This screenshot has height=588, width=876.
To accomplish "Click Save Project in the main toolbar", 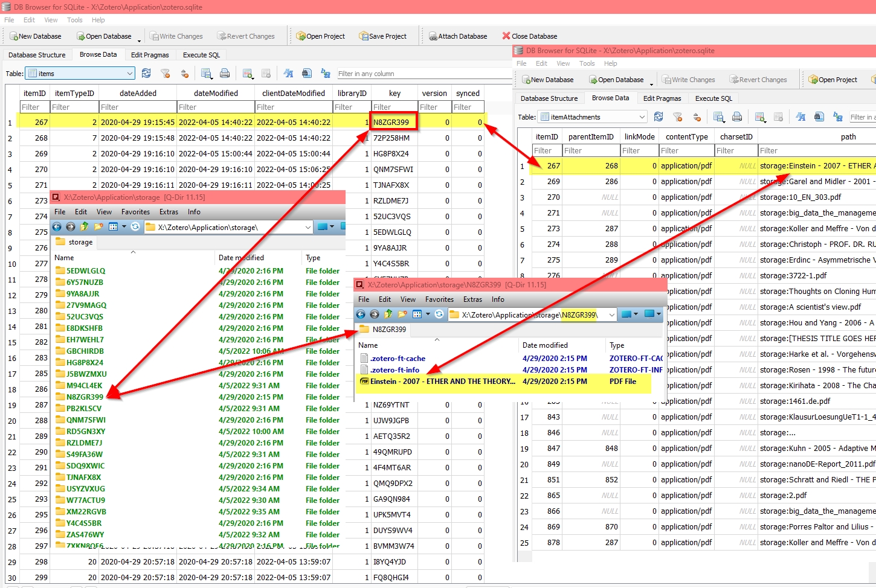I will 382,36.
